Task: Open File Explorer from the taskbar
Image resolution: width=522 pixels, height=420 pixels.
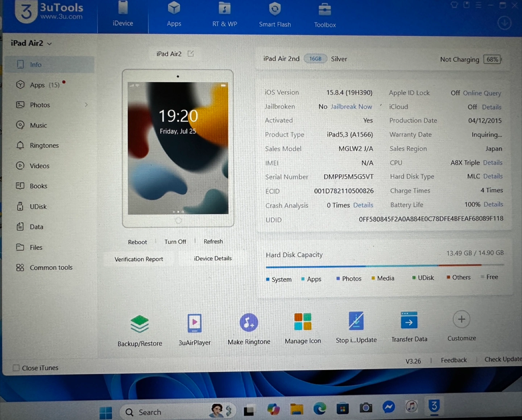Action: (x=297, y=409)
